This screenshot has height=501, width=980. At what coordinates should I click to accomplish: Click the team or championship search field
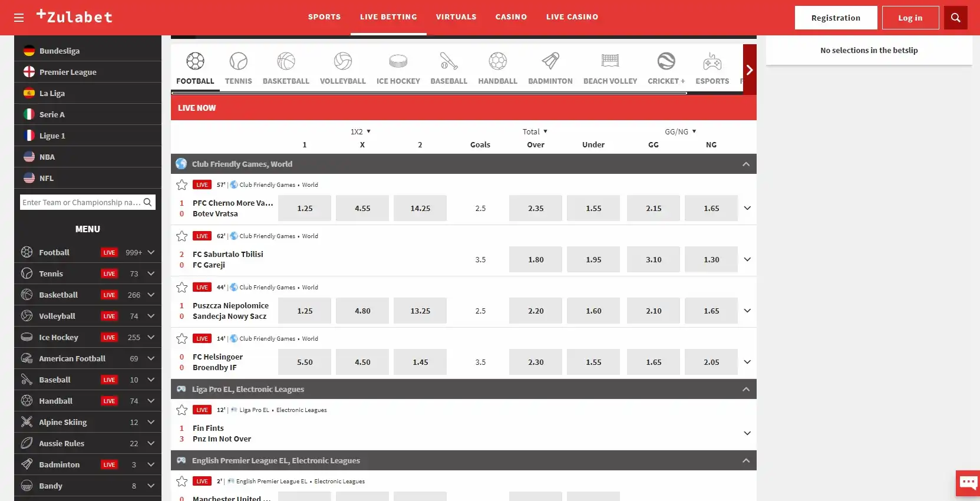click(81, 203)
